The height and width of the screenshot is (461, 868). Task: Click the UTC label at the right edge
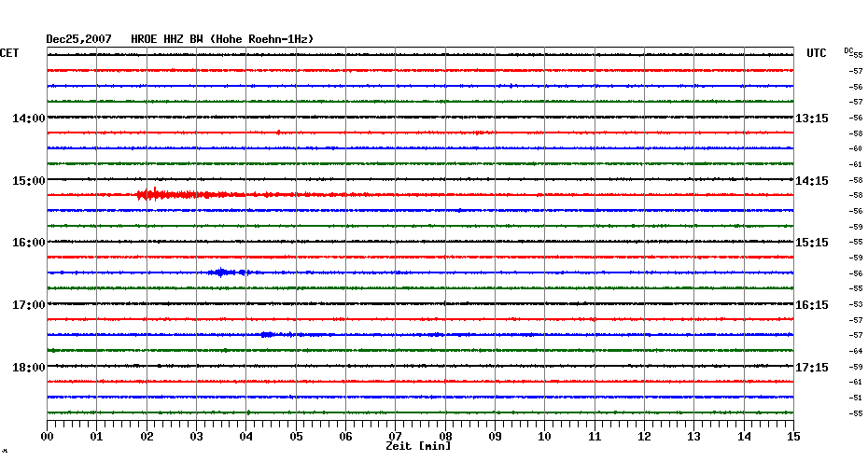tap(817, 53)
